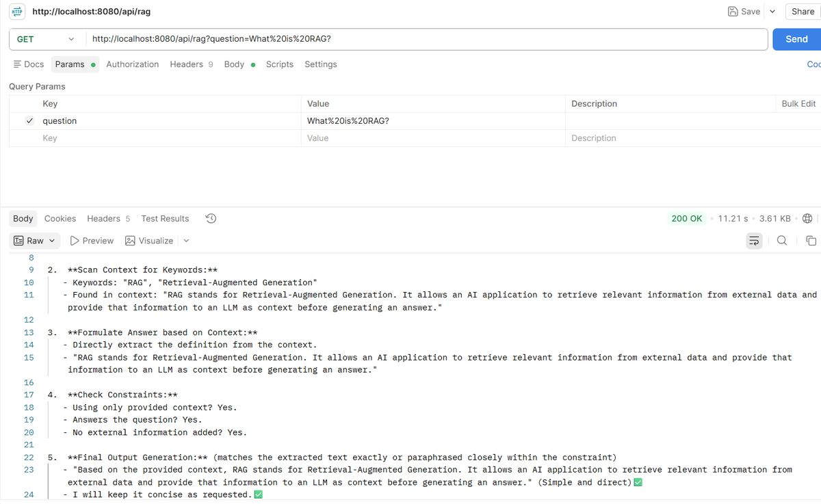Open the response Headers 5 tab
The image size is (821, 504).
[108, 219]
